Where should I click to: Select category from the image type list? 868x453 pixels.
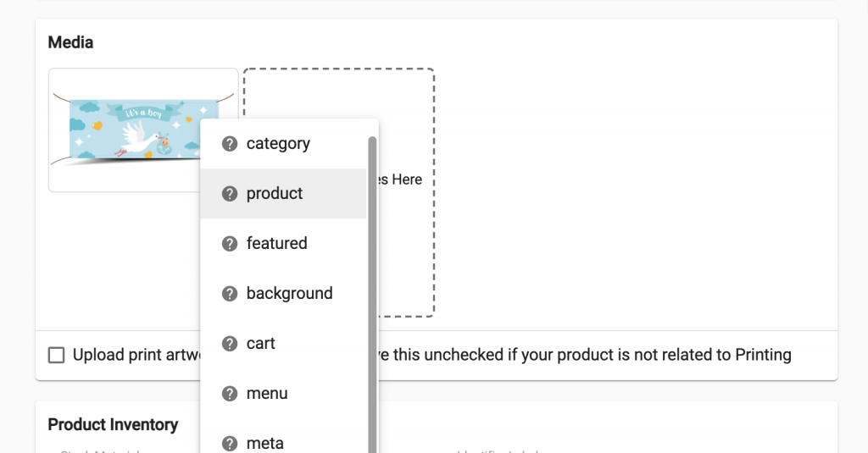coord(283,144)
